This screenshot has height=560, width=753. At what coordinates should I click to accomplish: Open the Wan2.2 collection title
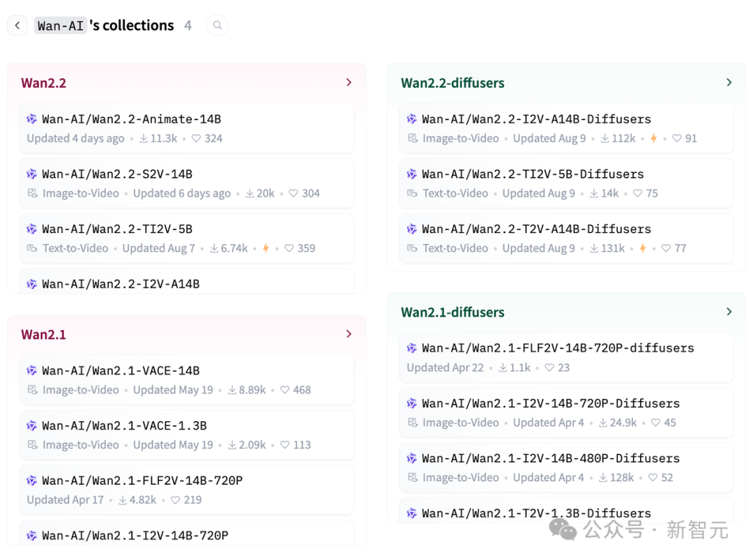[x=44, y=83]
